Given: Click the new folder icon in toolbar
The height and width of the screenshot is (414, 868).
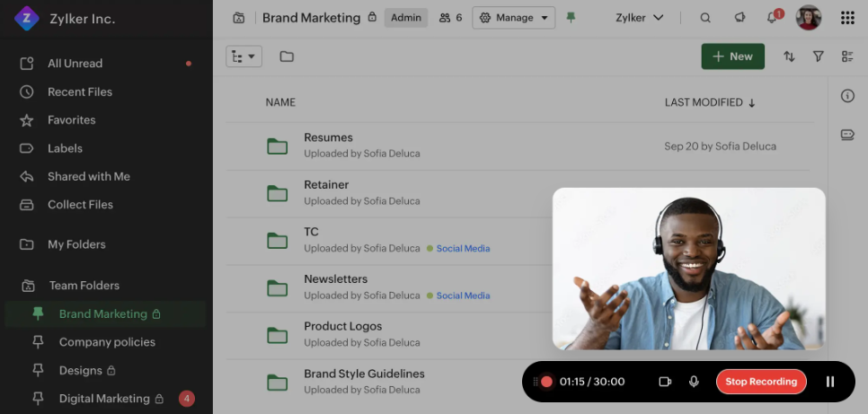Looking at the screenshot, I should [x=287, y=57].
